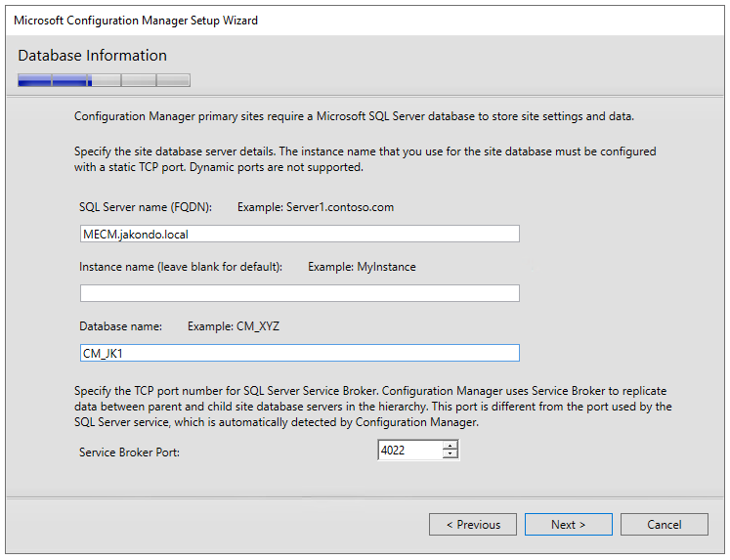Click the first filled progress bar segment
730x560 pixels.
(x=34, y=80)
